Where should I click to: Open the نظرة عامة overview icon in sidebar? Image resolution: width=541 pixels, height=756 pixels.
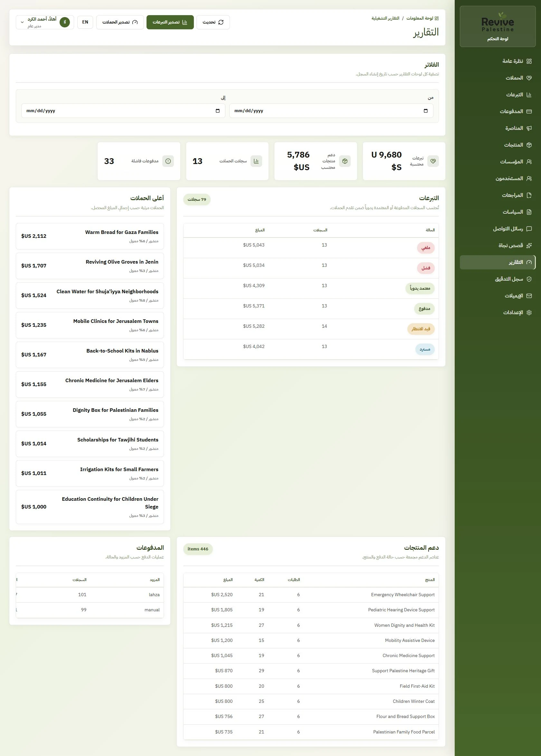click(529, 61)
